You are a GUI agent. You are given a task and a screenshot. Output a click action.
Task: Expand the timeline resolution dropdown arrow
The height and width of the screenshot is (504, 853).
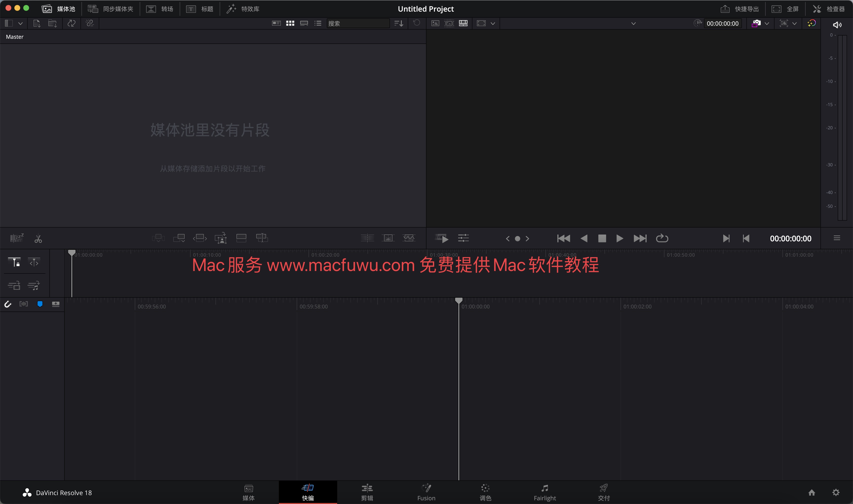coord(794,23)
